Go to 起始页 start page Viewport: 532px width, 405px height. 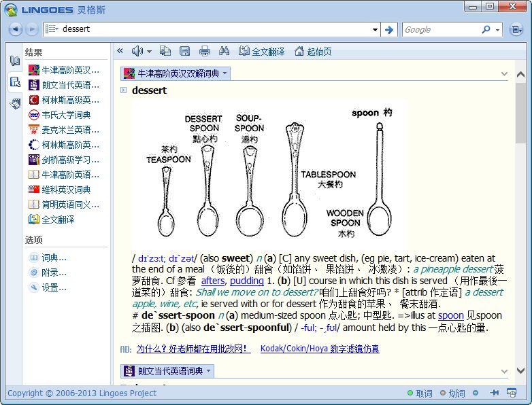coord(313,51)
